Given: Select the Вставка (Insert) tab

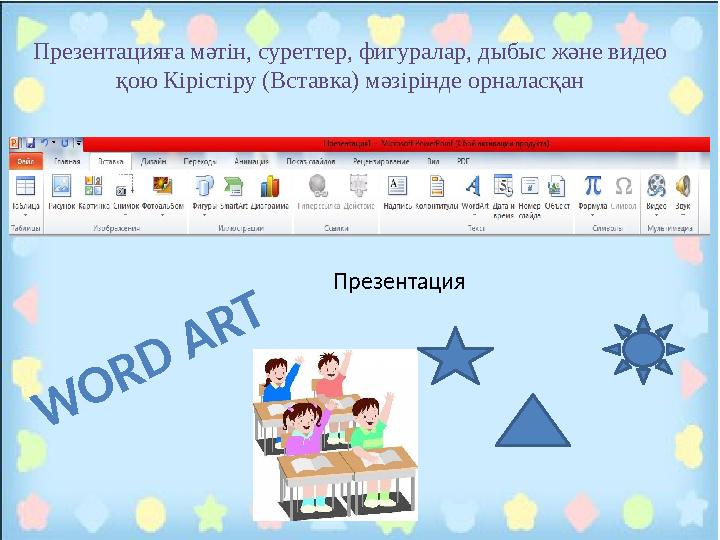Looking at the screenshot, I should tap(111, 162).
